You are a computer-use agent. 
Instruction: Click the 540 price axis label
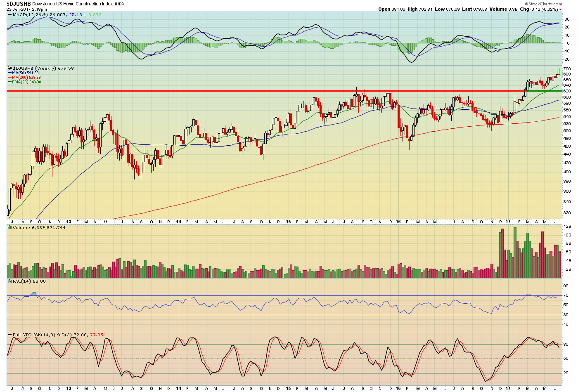click(x=567, y=116)
